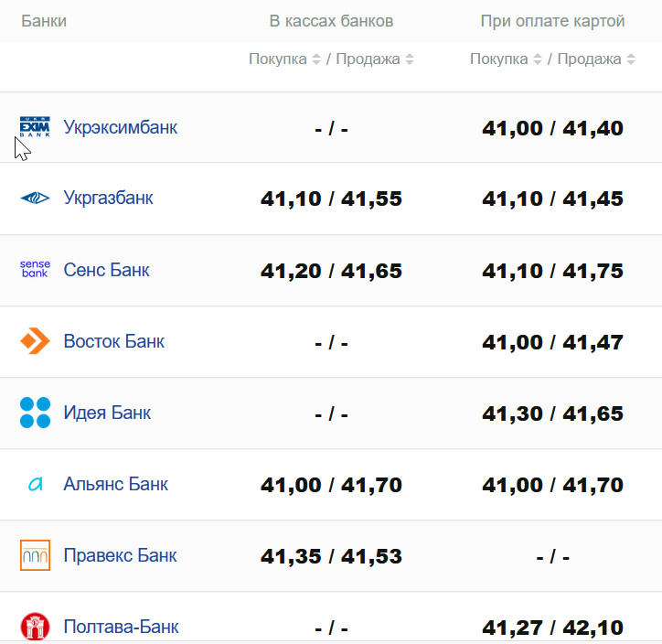Open the Правекс Банк link
The height and width of the screenshot is (644, 662).
tap(120, 555)
